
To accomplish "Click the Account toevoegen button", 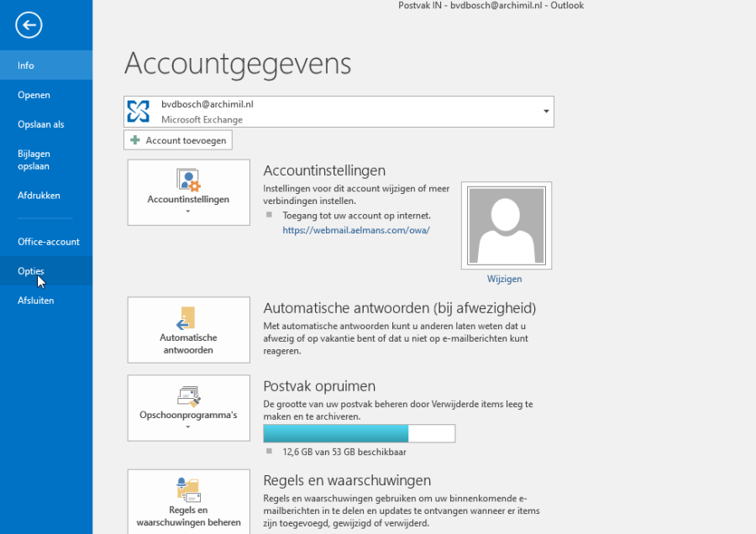I will [178, 140].
